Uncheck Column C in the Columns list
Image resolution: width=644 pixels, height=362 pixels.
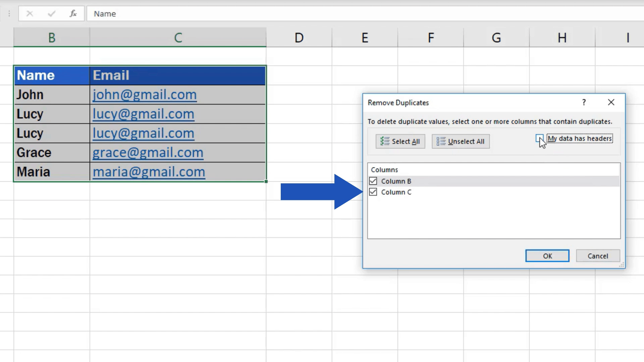(373, 192)
